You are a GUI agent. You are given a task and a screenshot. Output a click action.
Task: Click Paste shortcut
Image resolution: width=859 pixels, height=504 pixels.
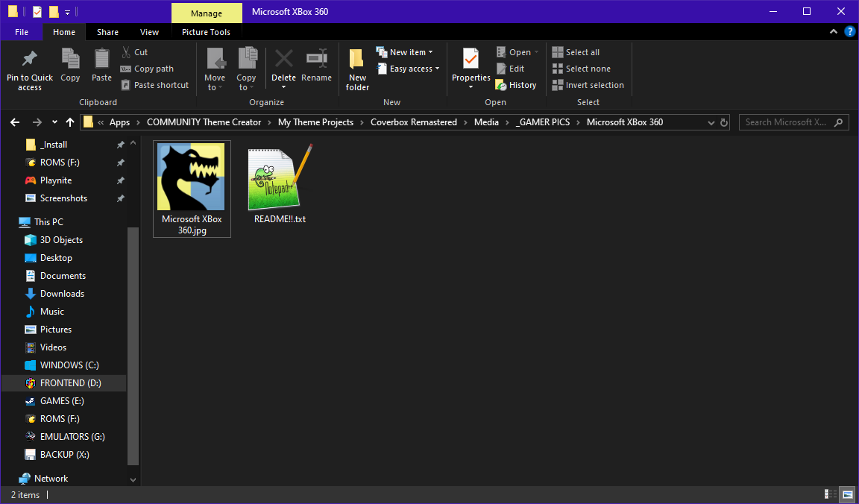pos(154,85)
